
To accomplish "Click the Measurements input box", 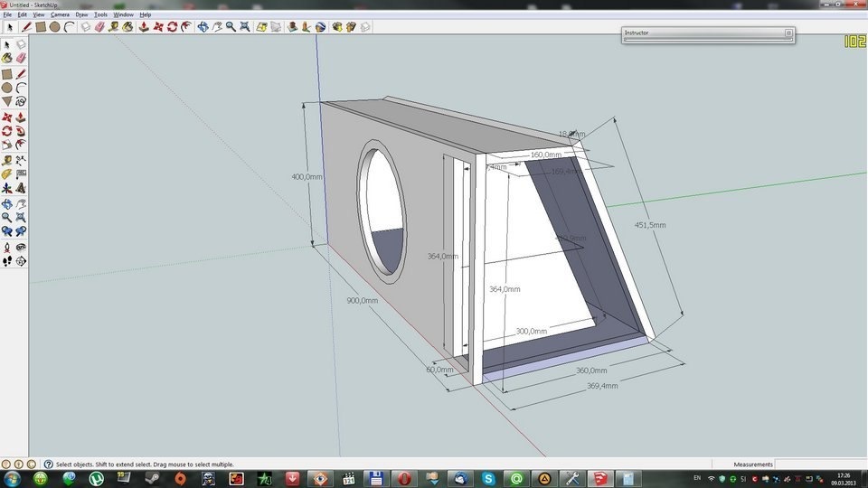I will pos(820,464).
